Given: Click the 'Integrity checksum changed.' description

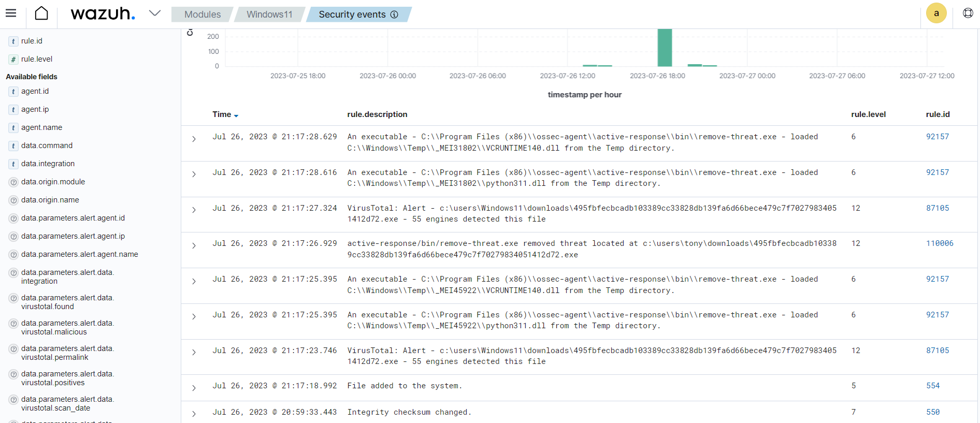Looking at the screenshot, I should click(x=409, y=412).
